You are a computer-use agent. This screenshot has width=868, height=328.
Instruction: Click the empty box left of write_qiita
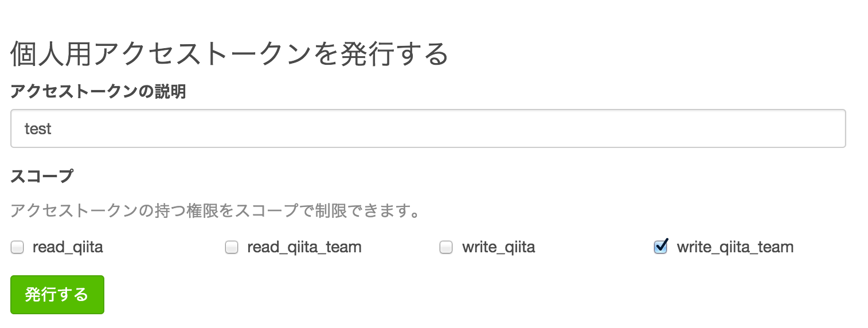point(446,248)
